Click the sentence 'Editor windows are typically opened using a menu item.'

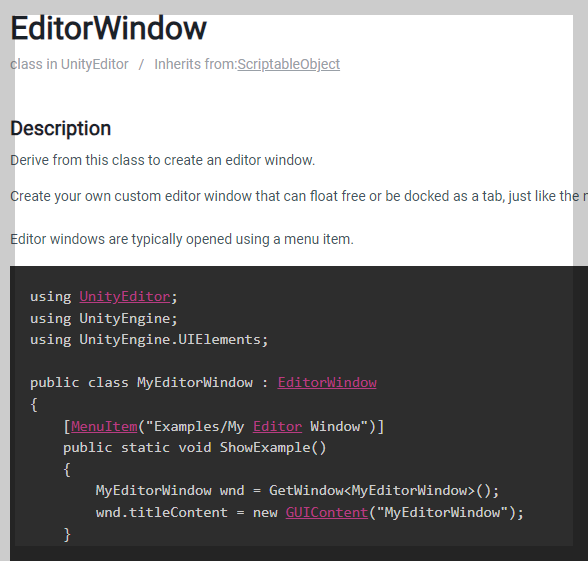point(182,239)
